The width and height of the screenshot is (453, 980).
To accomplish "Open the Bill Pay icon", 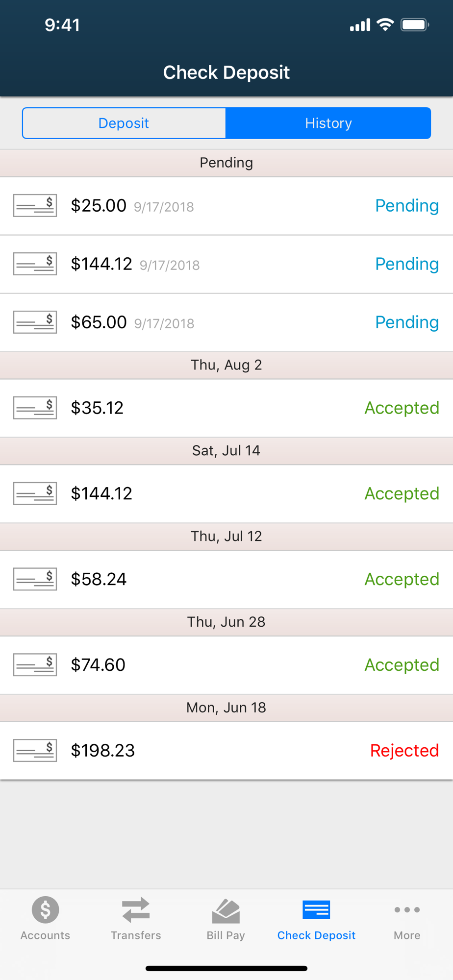I will tap(226, 910).
